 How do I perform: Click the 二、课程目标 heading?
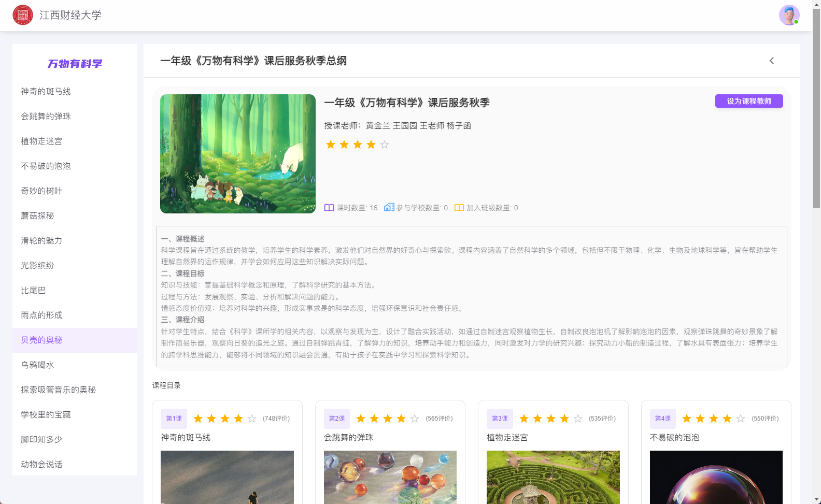click(183, 273)
